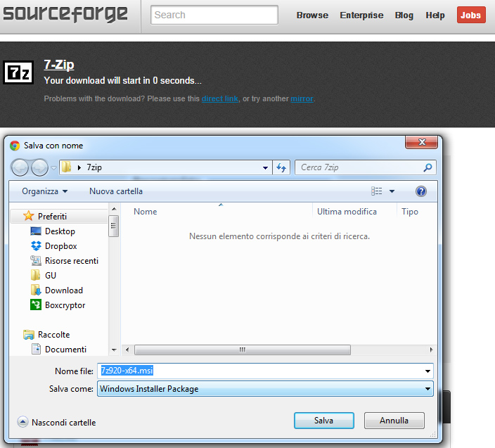Click the Desktop icon in sidebar
This screenshot has height=448, width=495.
(x=36, y=231)
